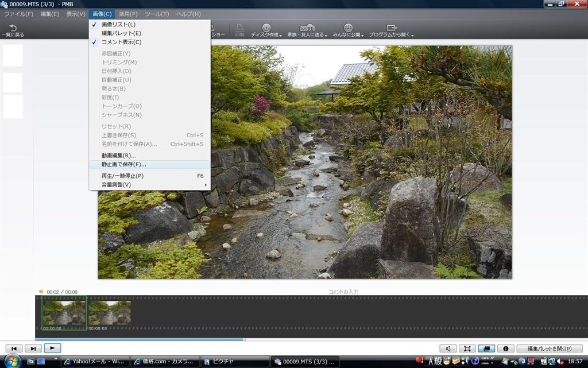Open the ディスク作成 disc creation tool
The height and width of the screenshot is (368, 588).
point(266,31)
